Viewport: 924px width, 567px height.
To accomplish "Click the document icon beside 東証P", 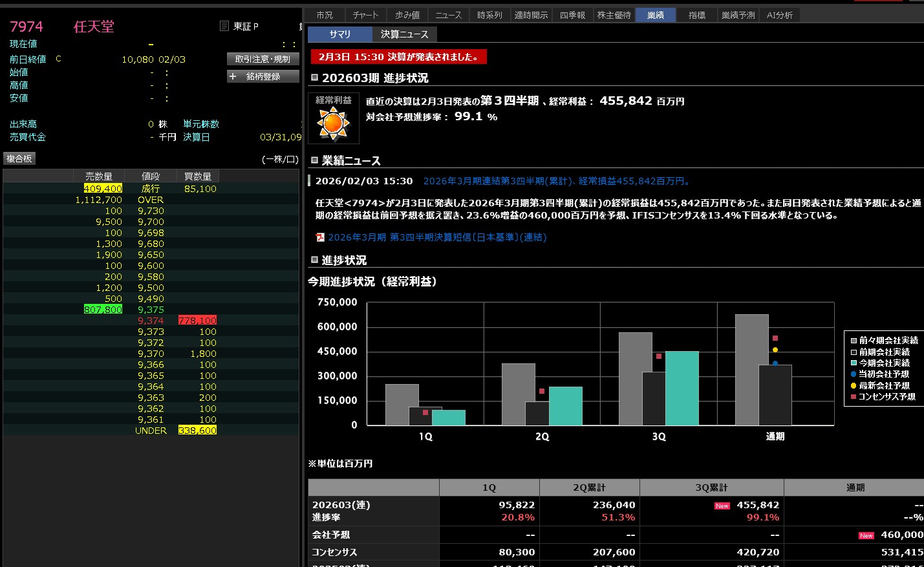I will point(224,26).
